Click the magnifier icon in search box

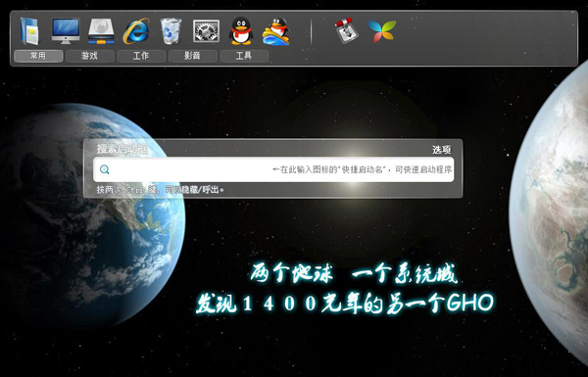point(105,169)
